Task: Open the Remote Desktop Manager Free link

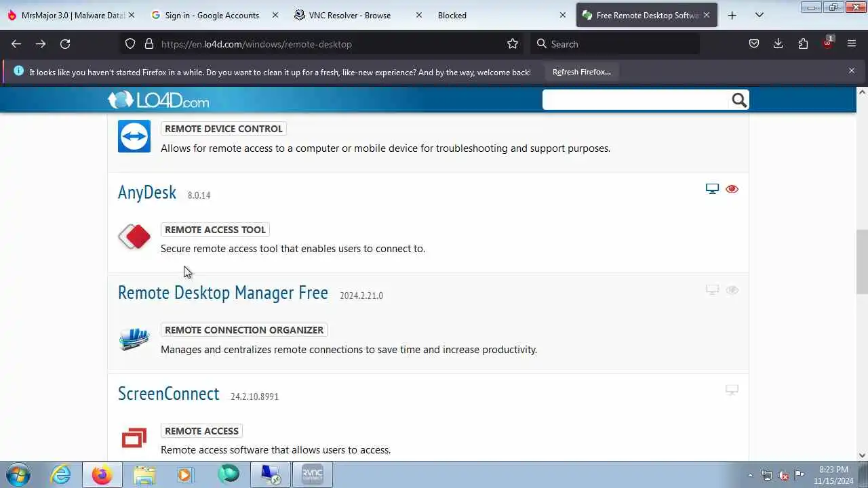Action: coord(223,293)
